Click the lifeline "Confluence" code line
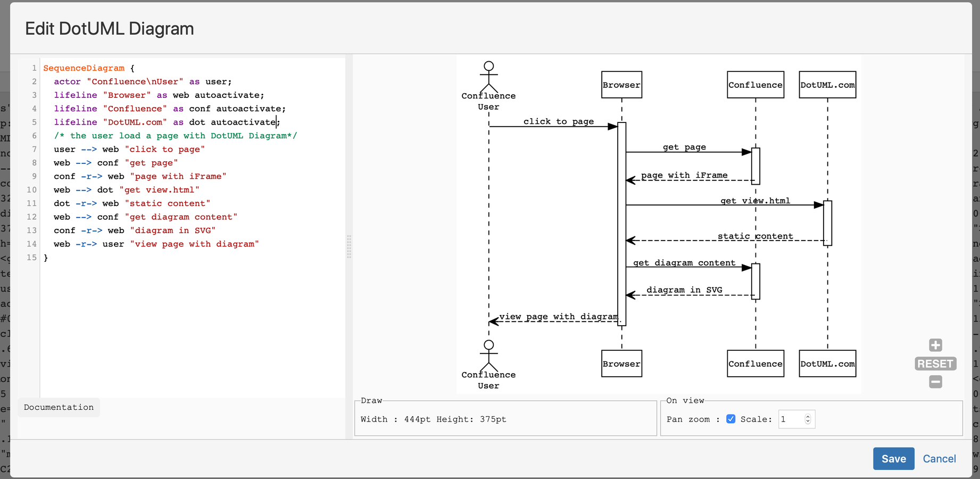This screenshot has height=479, width=980. point(170,109)
